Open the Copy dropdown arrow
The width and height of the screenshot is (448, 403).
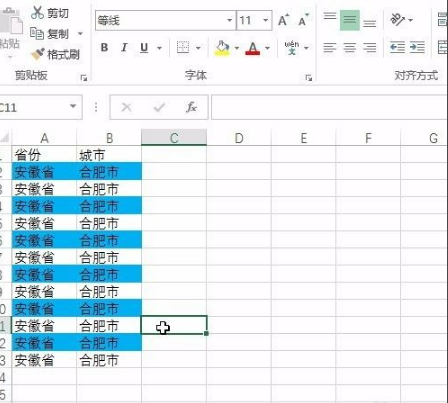[80, 34]
